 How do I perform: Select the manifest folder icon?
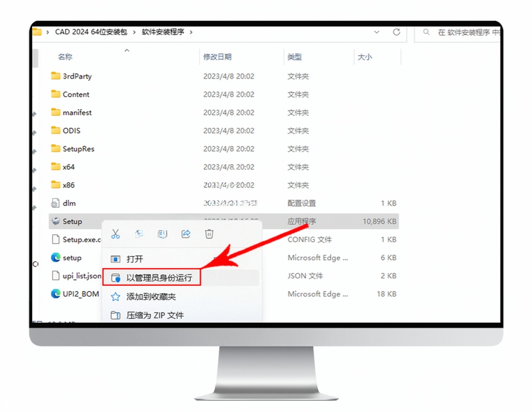click(55, 112)
